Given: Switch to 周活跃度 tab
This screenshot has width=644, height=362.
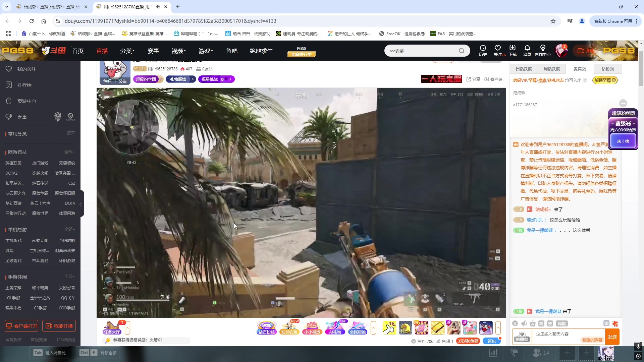Looking at the screenshot, I should click(x=552, y=69).
